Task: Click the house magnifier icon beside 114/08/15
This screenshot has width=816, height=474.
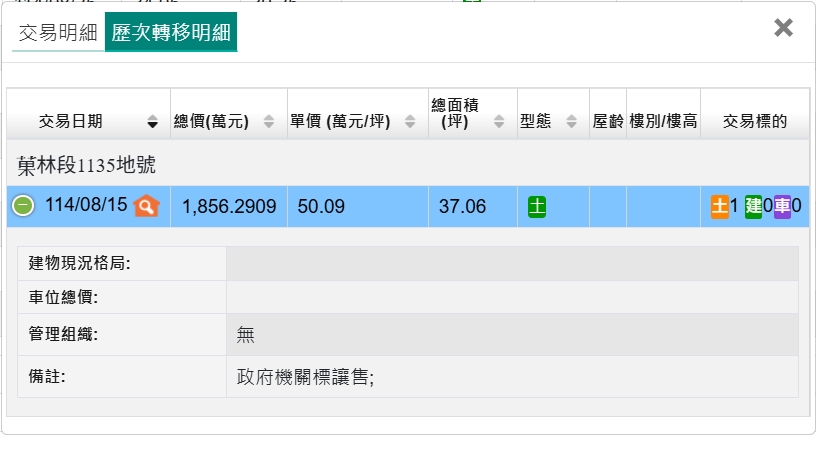Action: point(147,206)
